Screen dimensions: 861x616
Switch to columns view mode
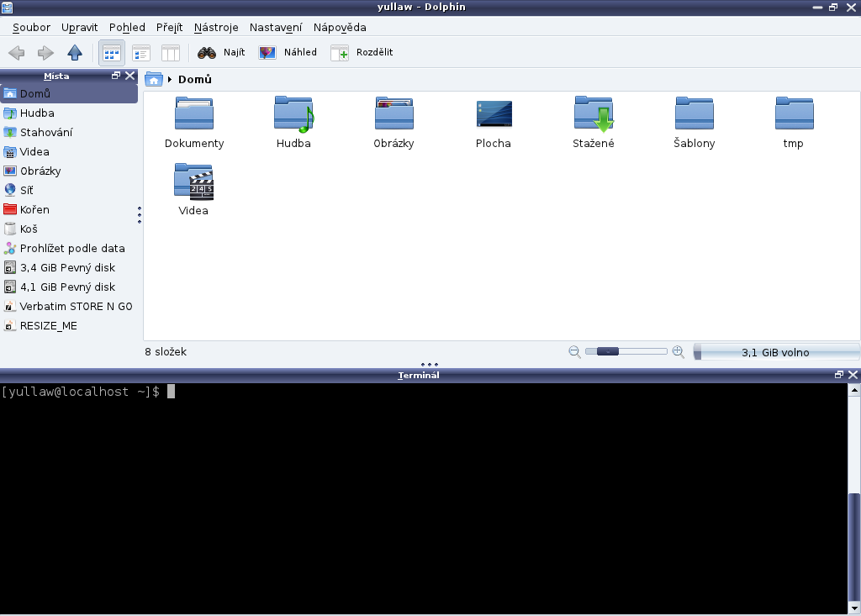click(x=171, y=53)
